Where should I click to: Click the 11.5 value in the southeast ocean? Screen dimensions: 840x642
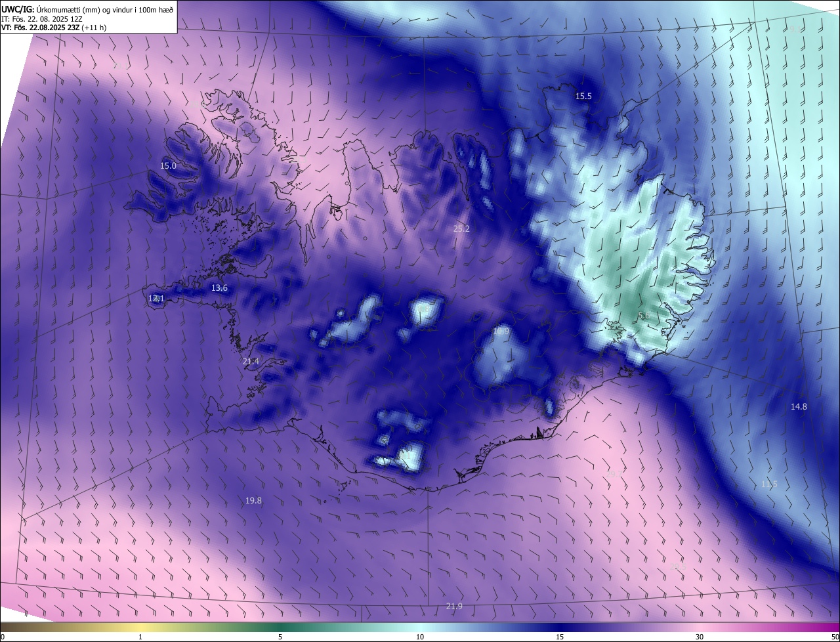click(x=769, y=484)
